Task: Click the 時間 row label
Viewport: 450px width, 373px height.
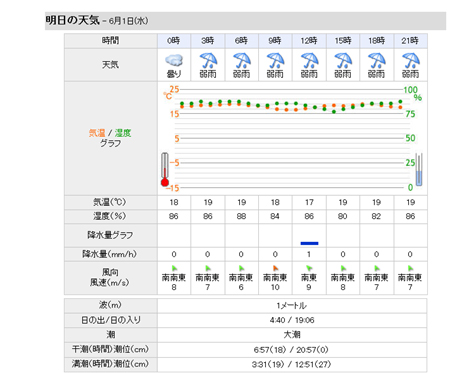Action: [111, 41]
